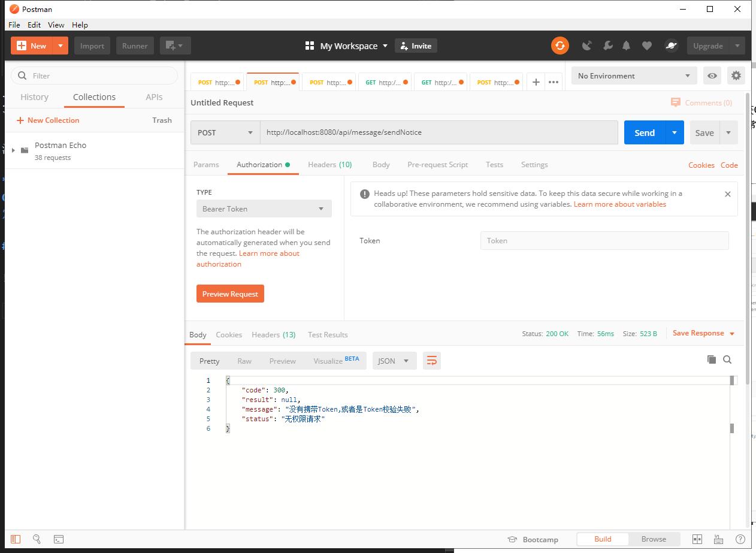This screenshot has height=553, width=756.
Task: Open the capture requests satellite icon
Action: [x=587, y=46]
